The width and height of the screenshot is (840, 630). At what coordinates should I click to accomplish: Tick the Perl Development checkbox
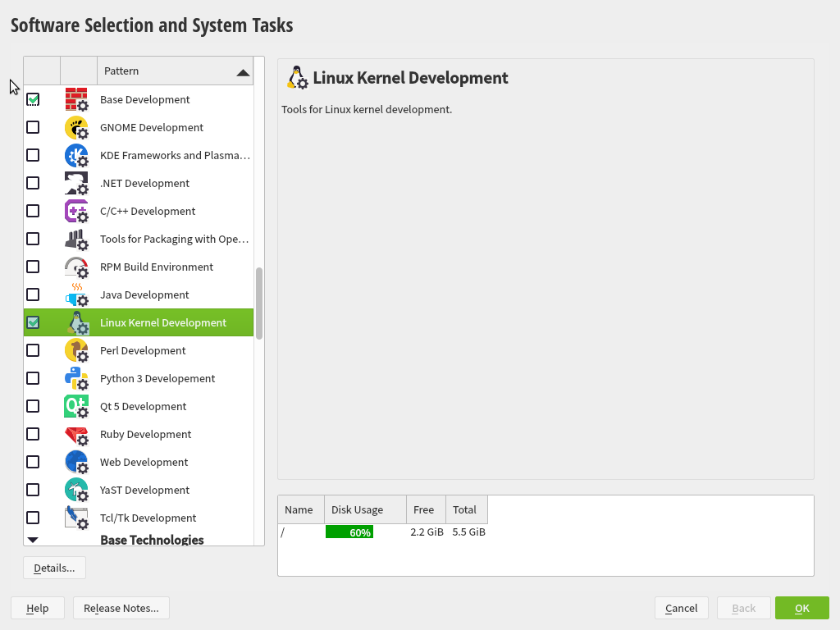[33, 350]
